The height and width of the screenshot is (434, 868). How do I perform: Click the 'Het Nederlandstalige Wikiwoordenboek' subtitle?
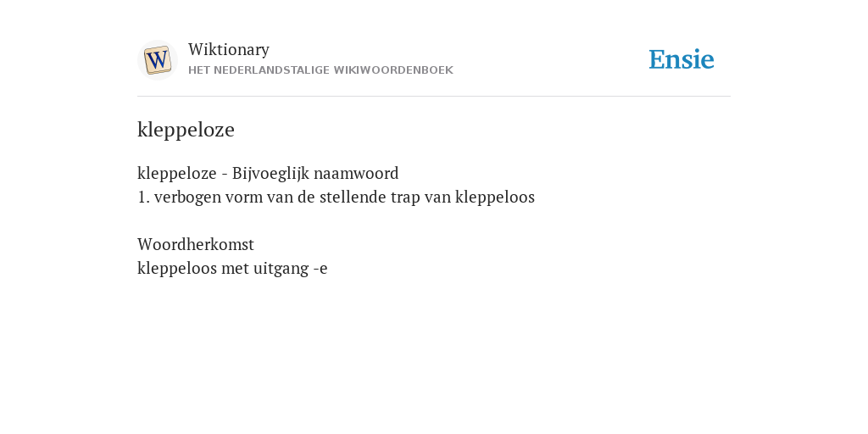click(320, 70)
